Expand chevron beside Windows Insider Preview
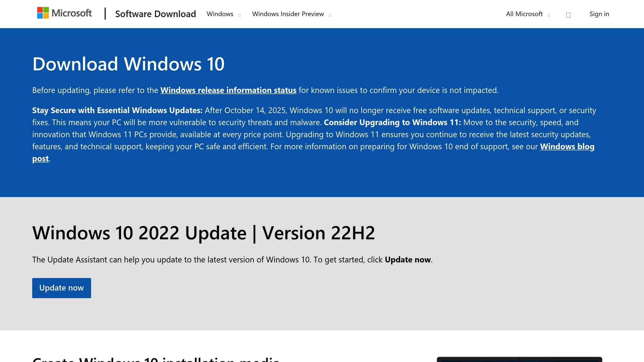This screenshot has height=362, width=644. 330,15
